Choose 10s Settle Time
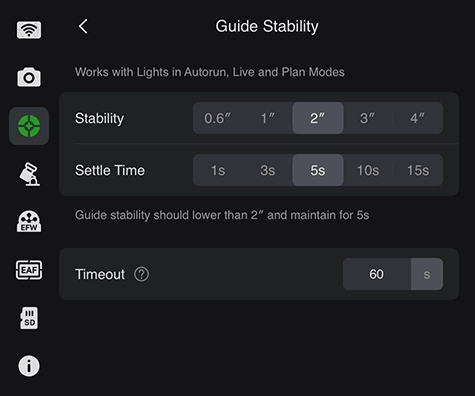475x396 pixels. click(368, 170)
